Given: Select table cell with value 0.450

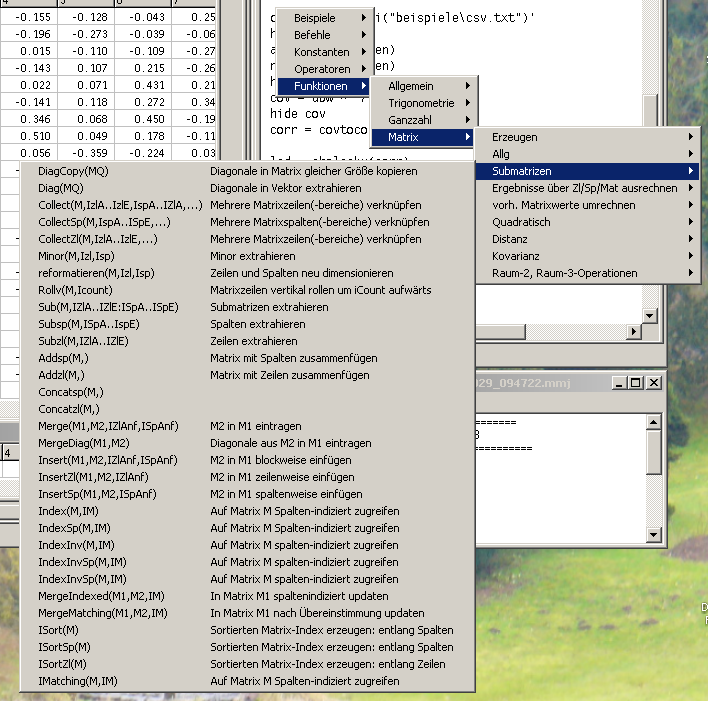Looking at the screenshot, I should click(143, 119).
